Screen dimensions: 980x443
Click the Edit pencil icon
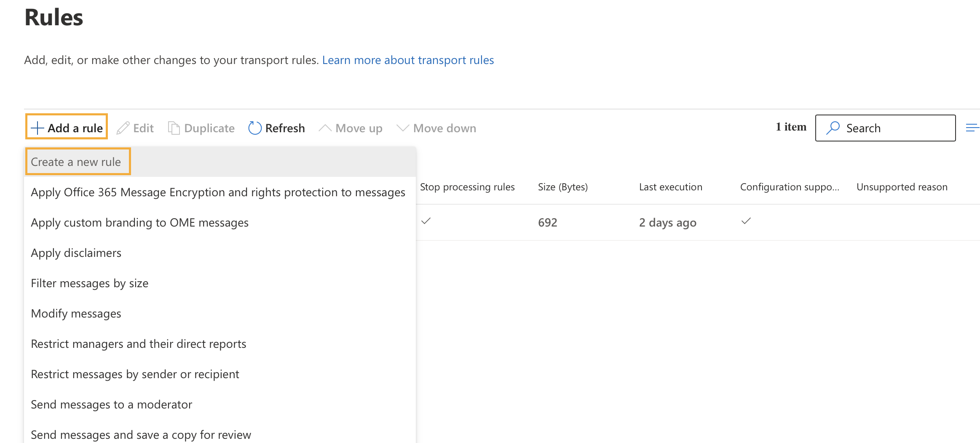(123, 128)
